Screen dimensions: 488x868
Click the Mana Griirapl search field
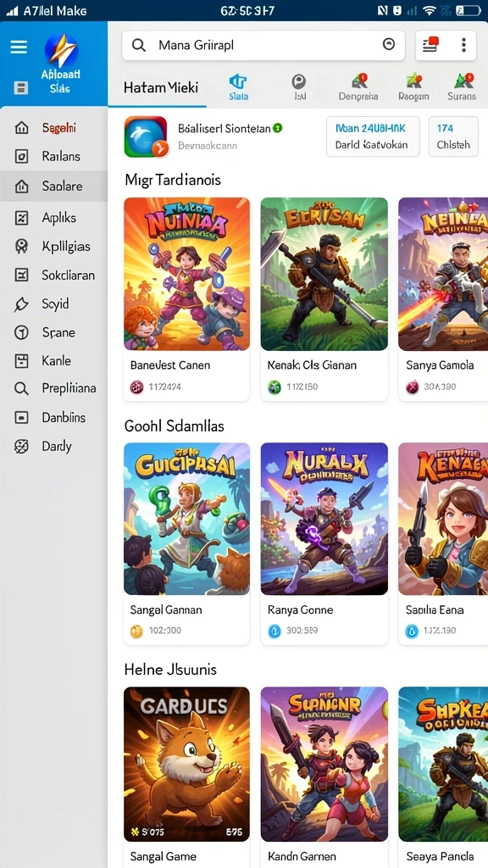263,45
